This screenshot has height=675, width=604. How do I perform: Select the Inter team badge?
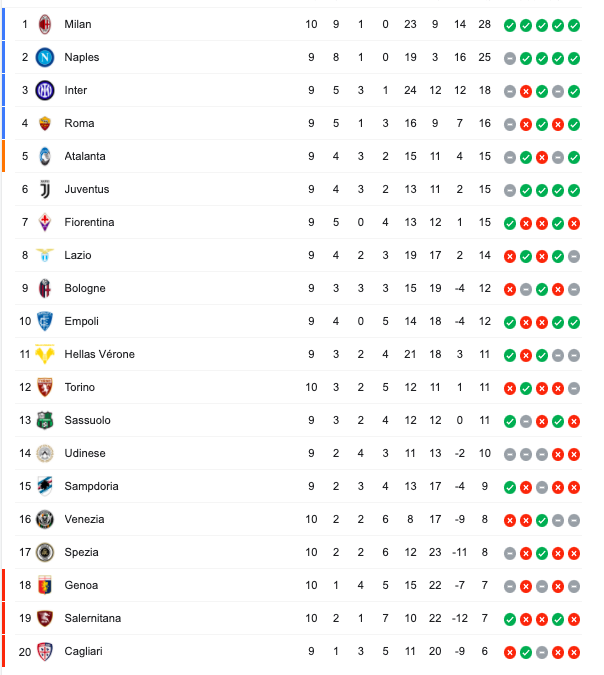44,90
